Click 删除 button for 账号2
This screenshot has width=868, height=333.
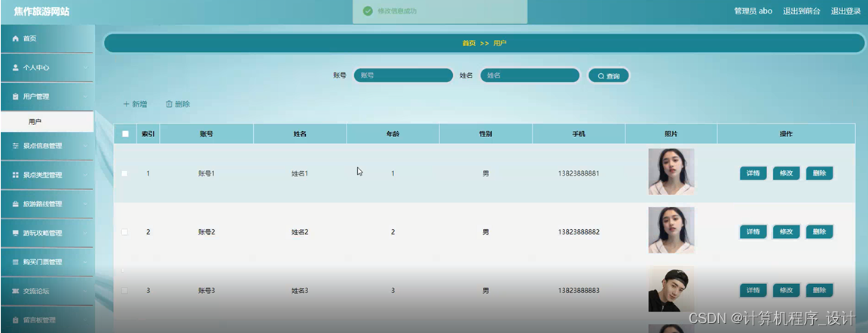[819, 232]
